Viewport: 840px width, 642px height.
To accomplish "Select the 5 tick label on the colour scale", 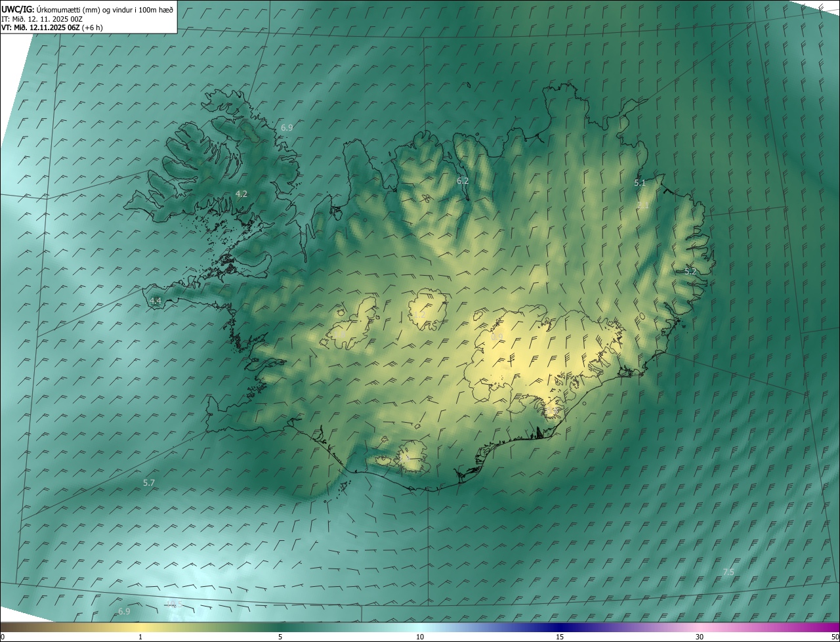I will pos(280,637).
